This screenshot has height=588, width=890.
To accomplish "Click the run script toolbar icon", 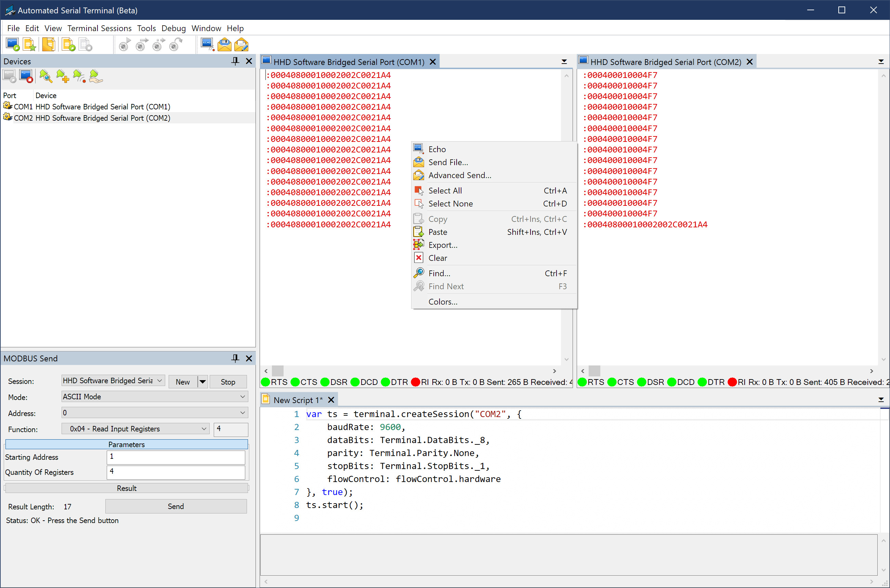I will pyautogui.click(x=69, y=45).
